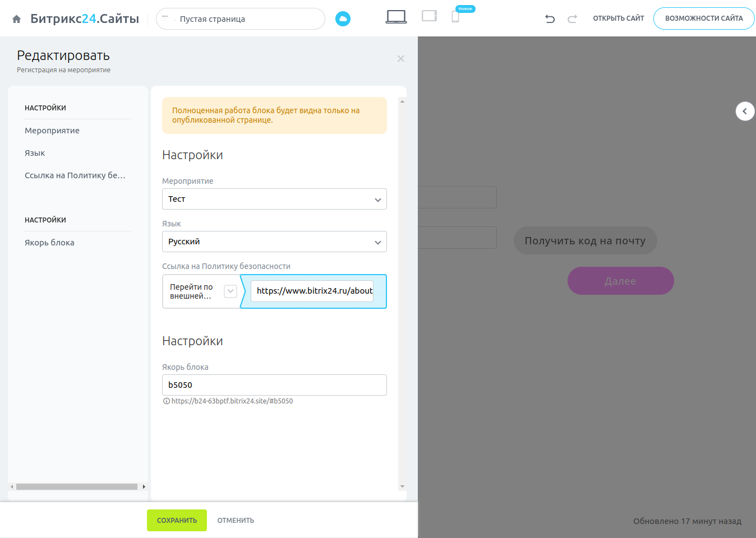Collapse side panel with chevron arrow
The height and width of the screenshot is (538, 756).
pyautogui.click(x=745, y=111)
